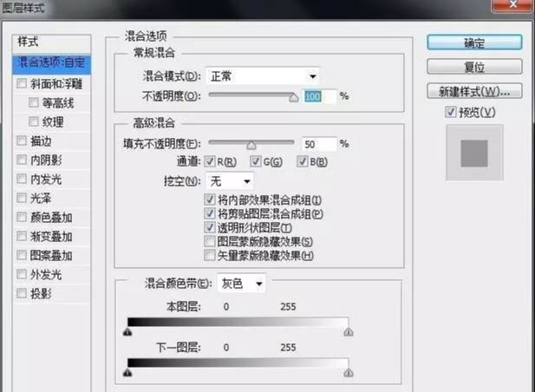Select the 渐变叠加 style label
The height and width of the screenshot is (392, 535).
[x=51, y=237]
